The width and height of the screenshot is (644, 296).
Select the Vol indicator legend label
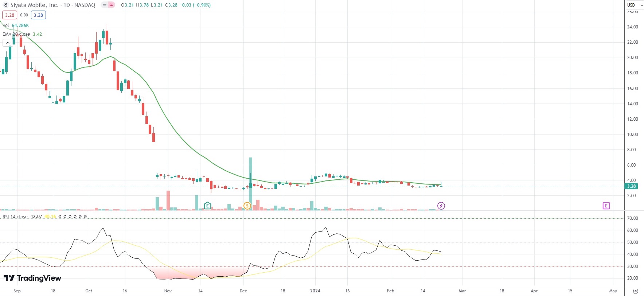pyautogui.click(x=6, y=26)
